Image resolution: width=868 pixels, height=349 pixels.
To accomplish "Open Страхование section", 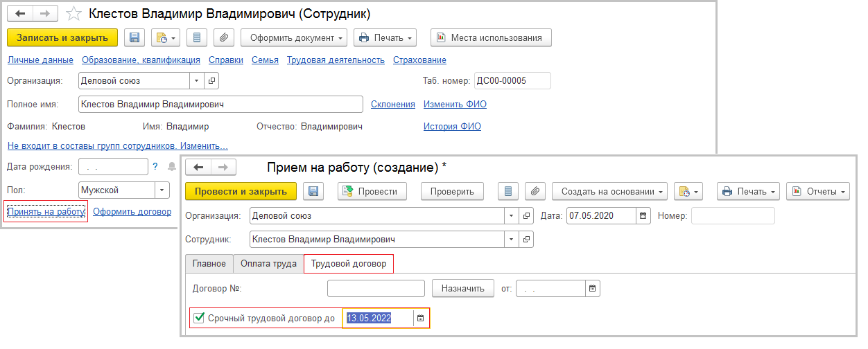I will (x=419, y=60).
